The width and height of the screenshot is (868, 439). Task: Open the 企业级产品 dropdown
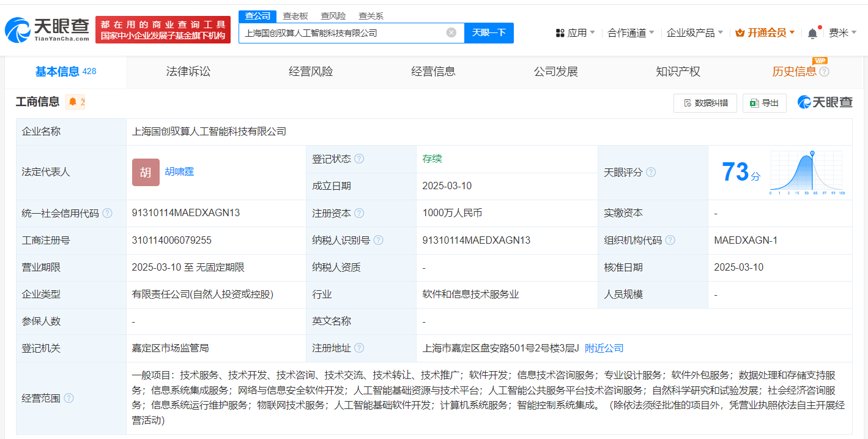[694, 33]
